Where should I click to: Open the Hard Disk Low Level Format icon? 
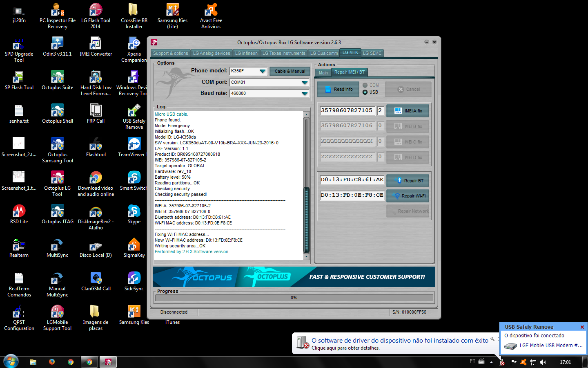tap(96, 83)
